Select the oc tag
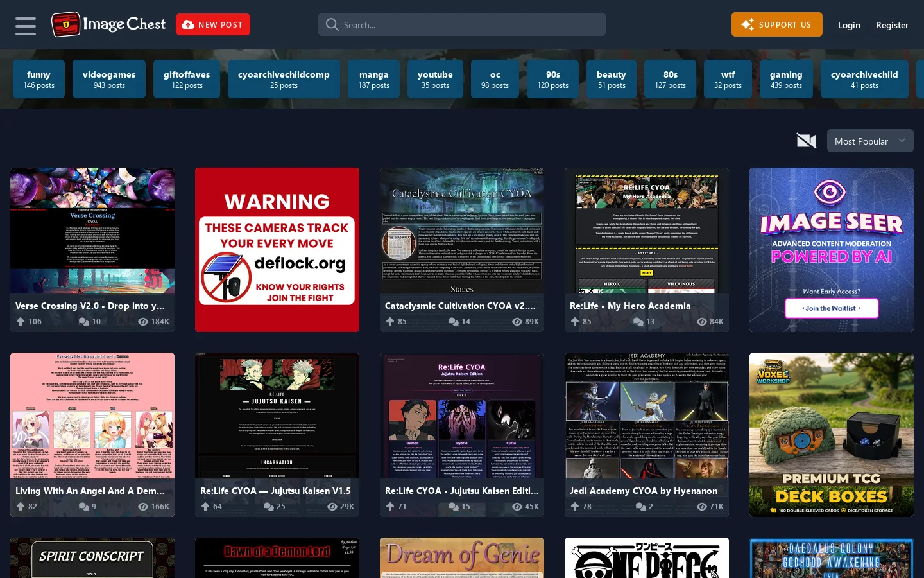This screenshot has height=578, width=924. pos(495,79)
